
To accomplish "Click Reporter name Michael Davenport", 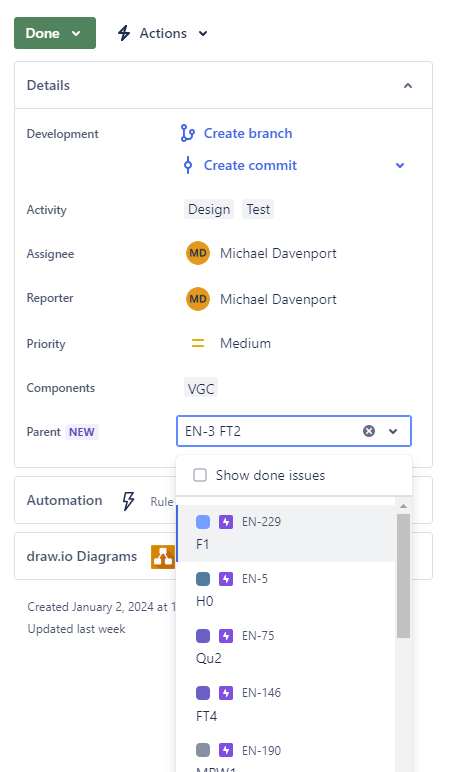I will click(278, 299).
